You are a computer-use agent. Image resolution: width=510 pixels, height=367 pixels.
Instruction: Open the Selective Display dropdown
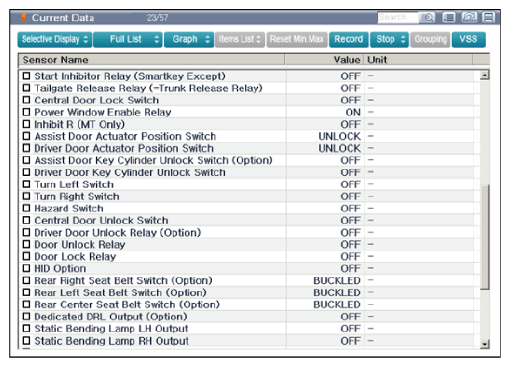click(x=55, y=39)
